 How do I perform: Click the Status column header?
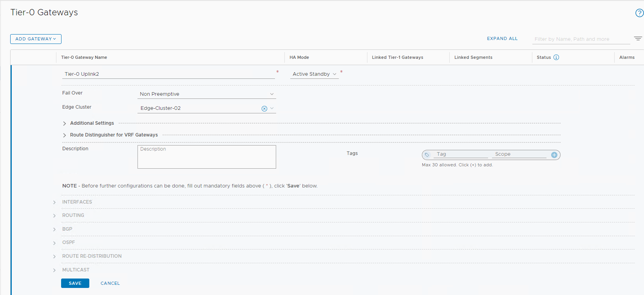[x=544, y=57]
